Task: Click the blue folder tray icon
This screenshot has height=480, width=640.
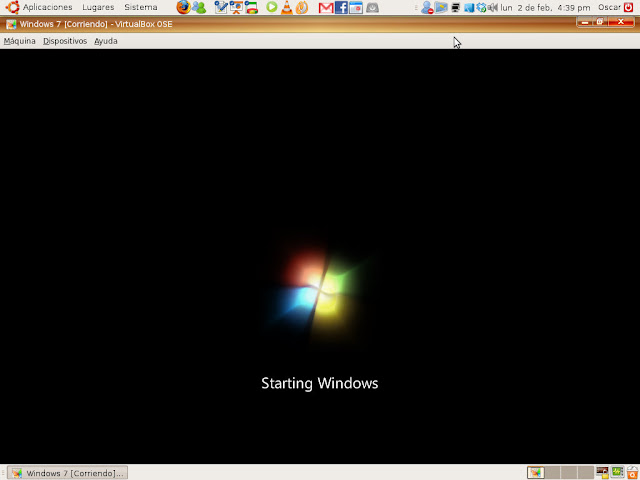Action: tap(441, 7)
